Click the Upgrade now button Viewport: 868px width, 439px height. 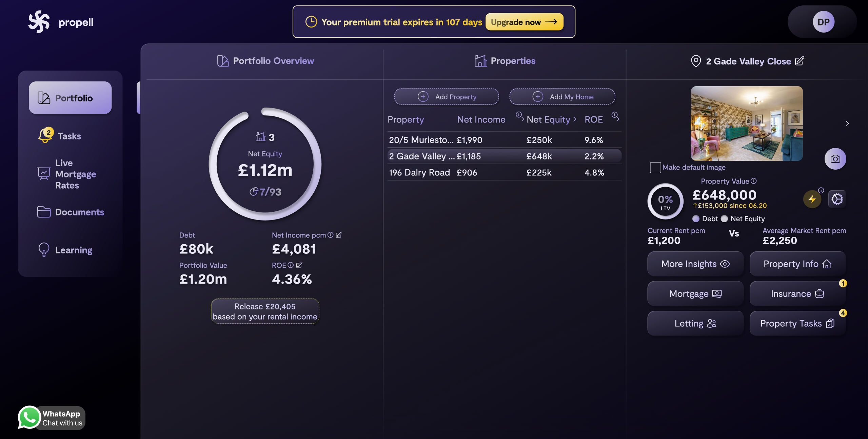pyautogui.click(x=524, y=22)
